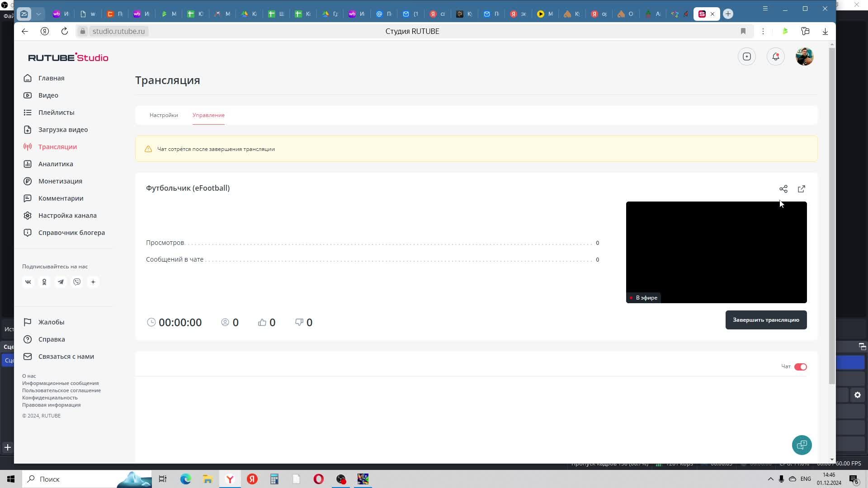The height and width of the screenshot is (488, 868).
Task: Click the Windows Start button
Action: [x=11, y=479]
